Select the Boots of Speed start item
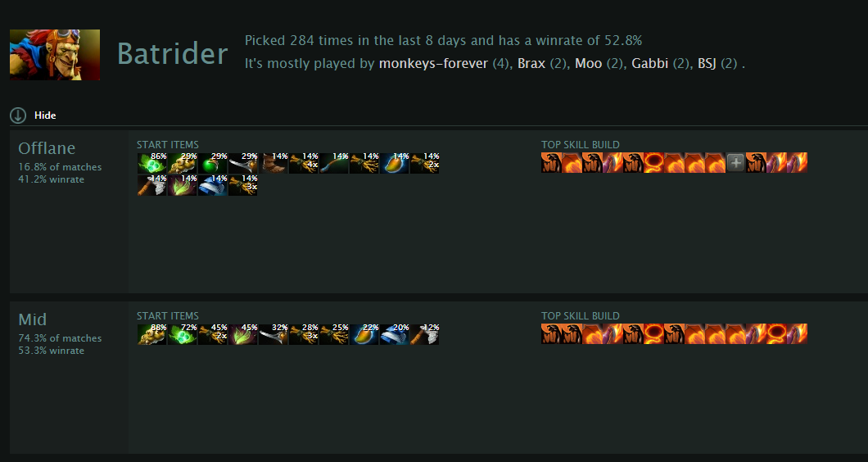Image resolution: width=868 pixels, height=462 pixels. point(274,163)
